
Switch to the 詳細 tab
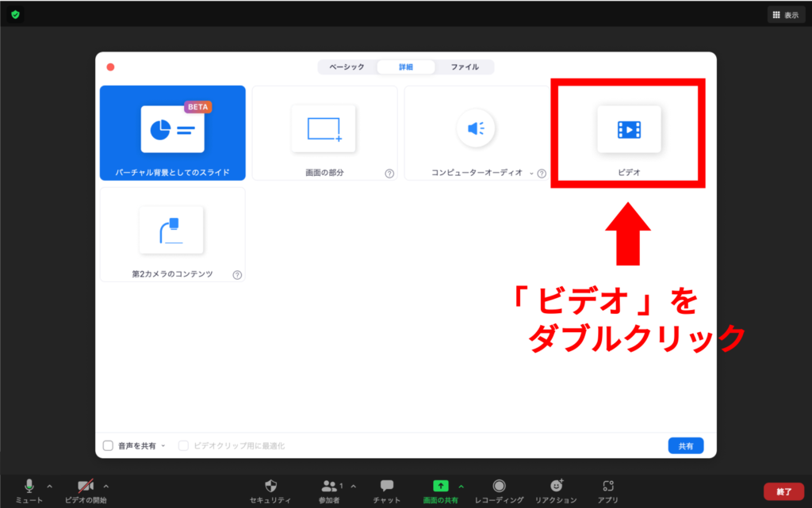click(406, 67)
